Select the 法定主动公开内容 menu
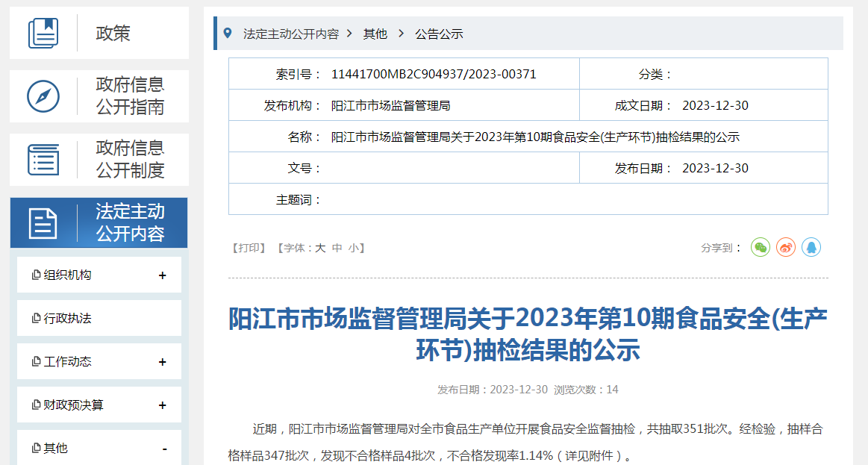Viewport: 868px width, 465px height. click(x=99, y=222)
